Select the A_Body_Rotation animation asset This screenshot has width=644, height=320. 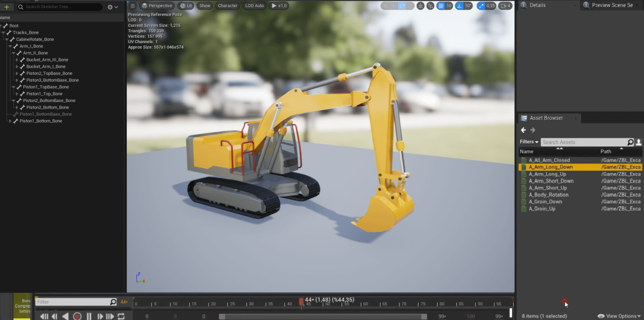coord(548,195)
